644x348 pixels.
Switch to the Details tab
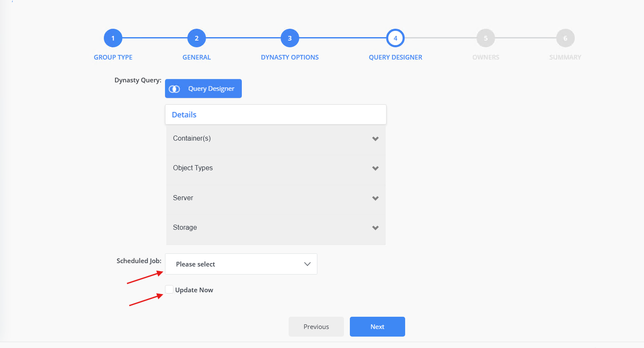click(184, 114)
